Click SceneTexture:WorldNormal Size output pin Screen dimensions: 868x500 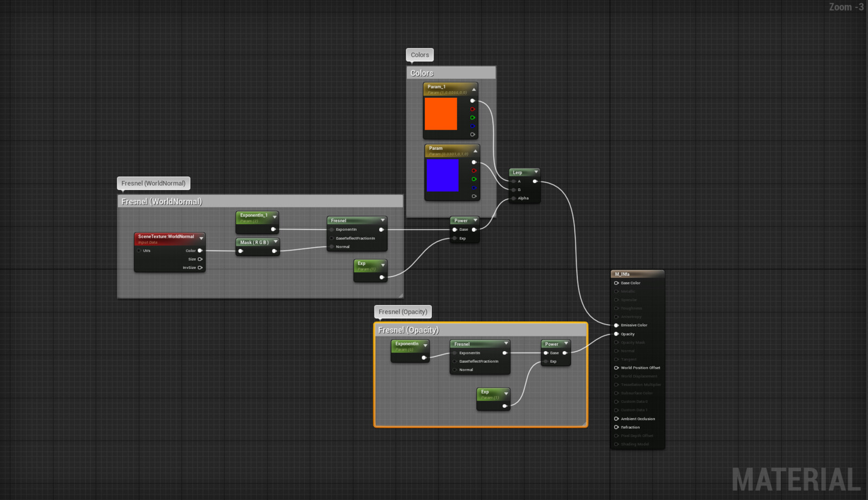(200, 259)
